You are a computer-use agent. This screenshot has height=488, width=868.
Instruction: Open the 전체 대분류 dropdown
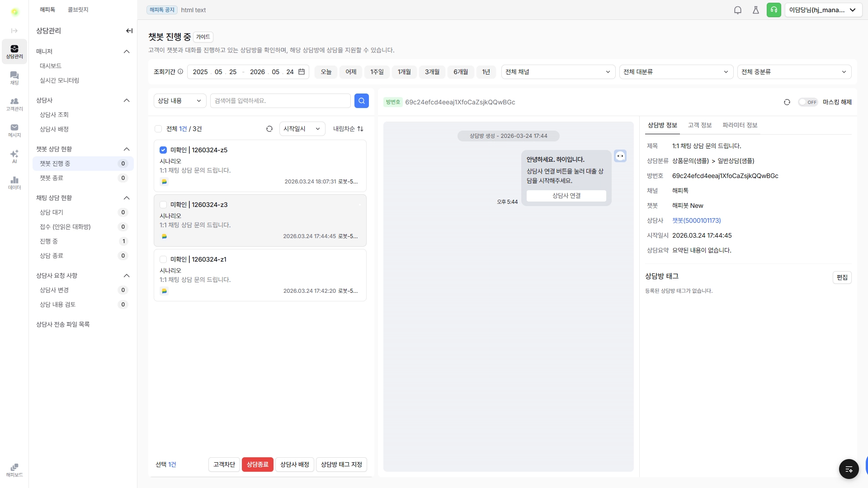pyautogui.click(x=676, y=72)
